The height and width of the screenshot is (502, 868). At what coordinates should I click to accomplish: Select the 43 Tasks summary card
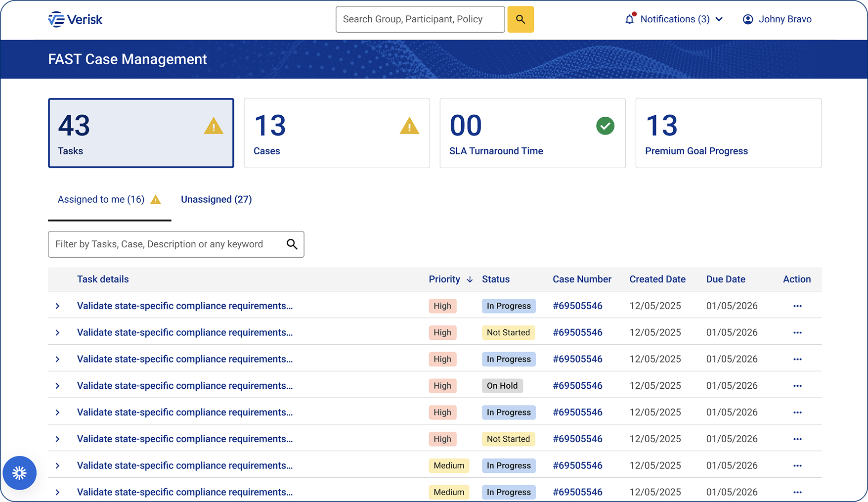pos(141,133)
